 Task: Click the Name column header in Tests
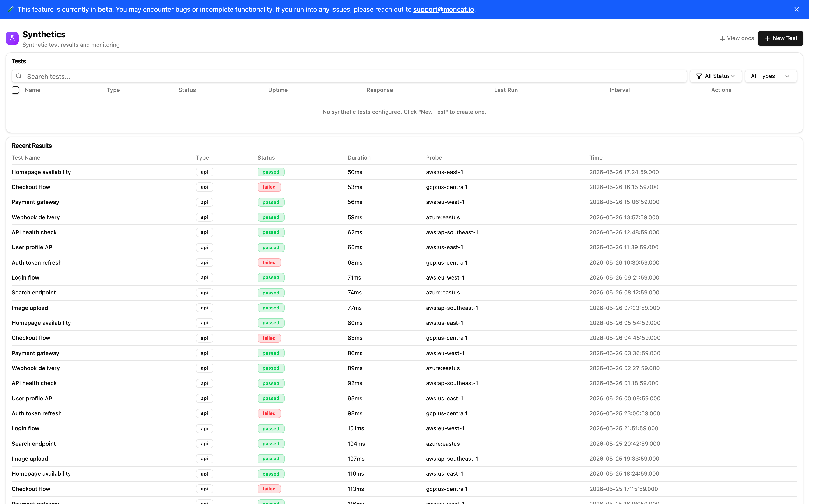tap(32, 90)
